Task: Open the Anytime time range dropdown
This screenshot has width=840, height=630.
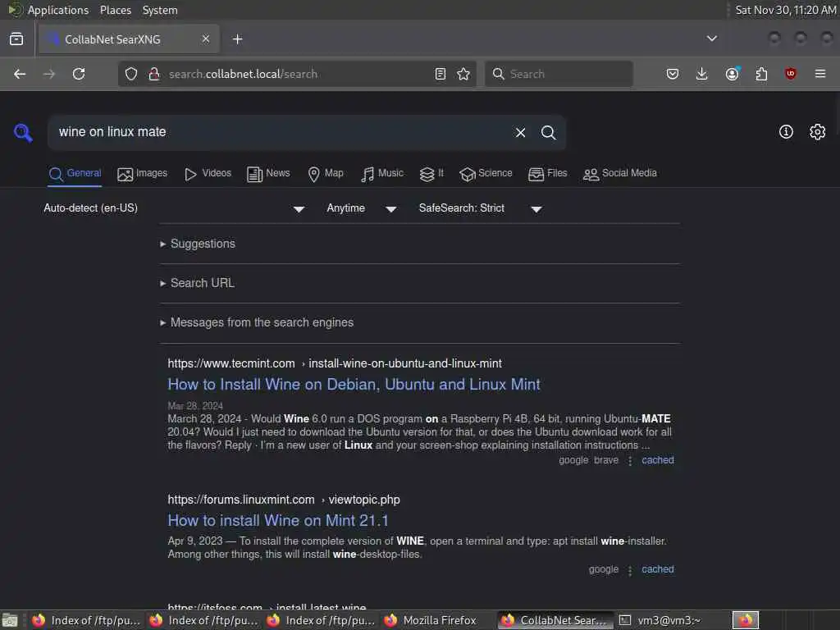Action: pyautogui.click(x=362, y=208)
